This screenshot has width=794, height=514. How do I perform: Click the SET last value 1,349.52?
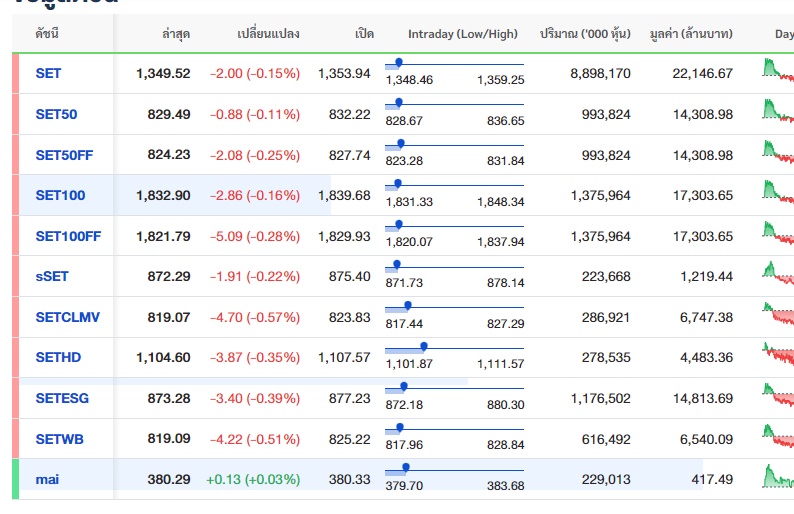[x=163, y=73]
